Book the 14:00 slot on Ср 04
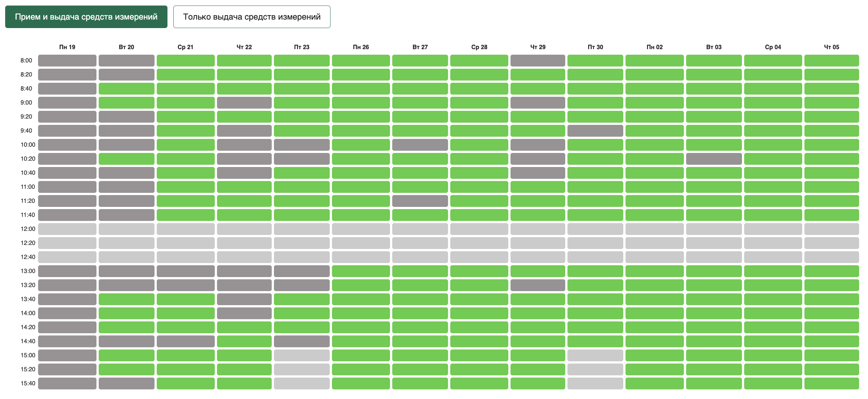868x399 pixels. (x=773, y=313)
